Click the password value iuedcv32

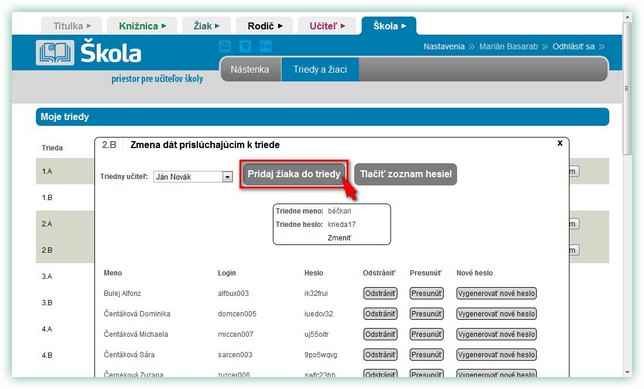pos(319,314)
